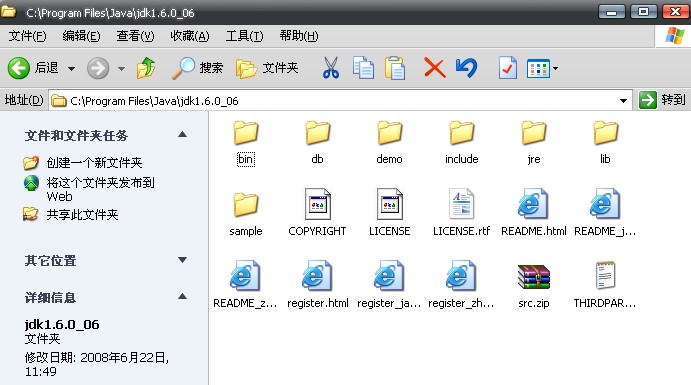Select the README_j... html file
Viewport: 691px width, 385px height.
click(x=605, y=213)
